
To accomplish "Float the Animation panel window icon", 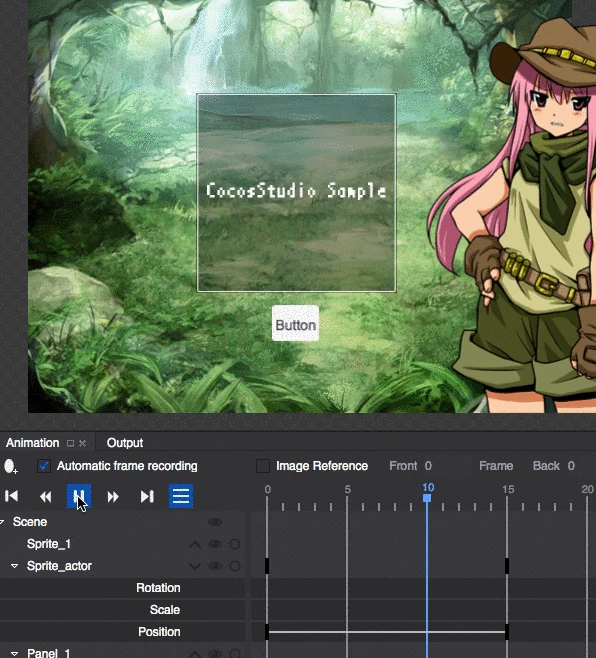I will (71, 443).
